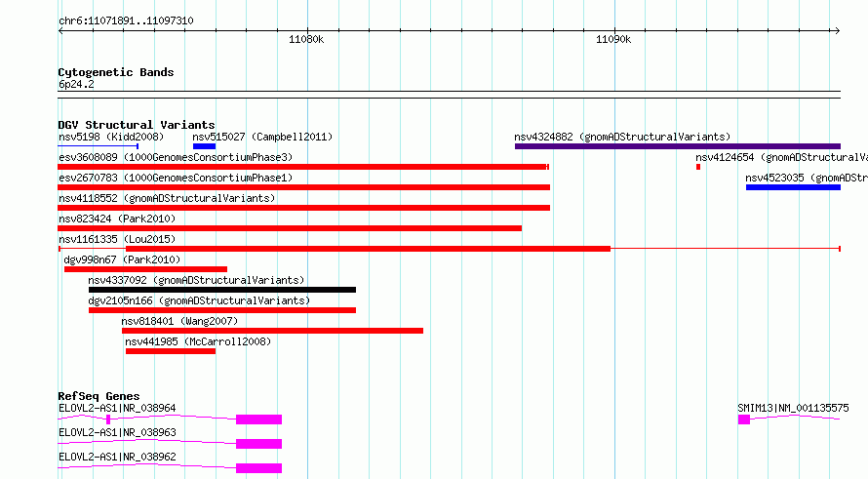This screenshot has height=479, width=868.
Task: Click the large magenta exon of NR_038964
Action: coord(259,419)
